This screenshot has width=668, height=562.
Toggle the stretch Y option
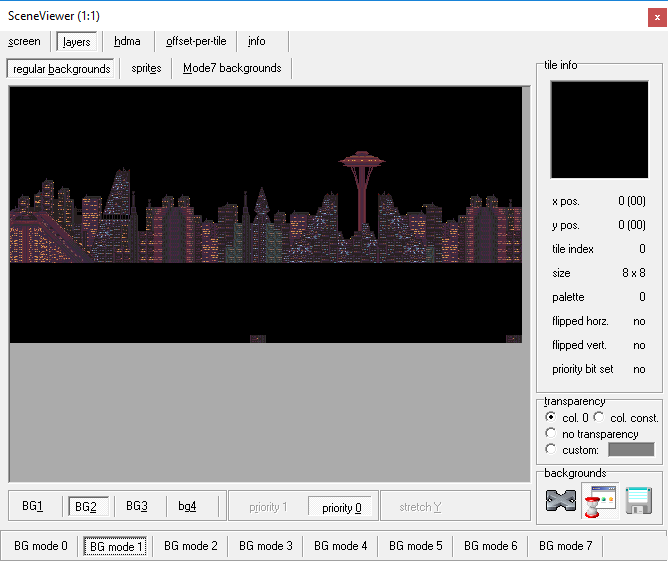pos(420,507)
